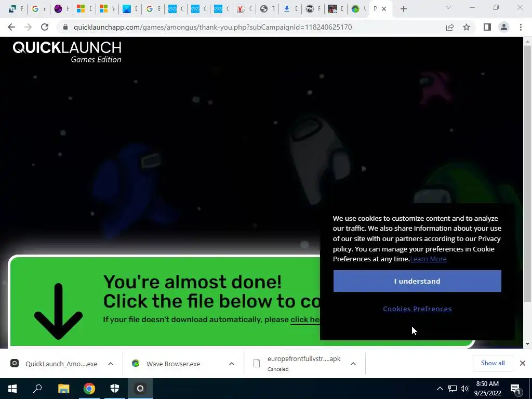
Task: Expand options for Wave Browser.exe download
Action: pyautogui.click(x=232, y=364)
